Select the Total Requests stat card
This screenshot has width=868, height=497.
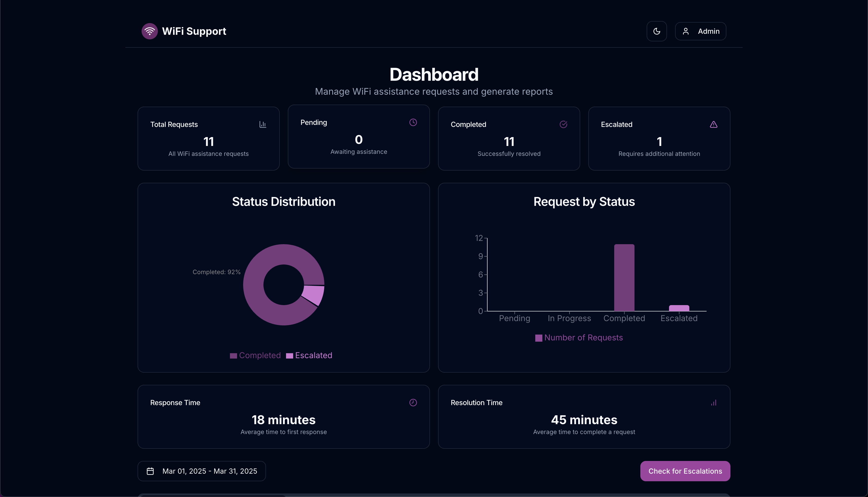click(208, 139)
